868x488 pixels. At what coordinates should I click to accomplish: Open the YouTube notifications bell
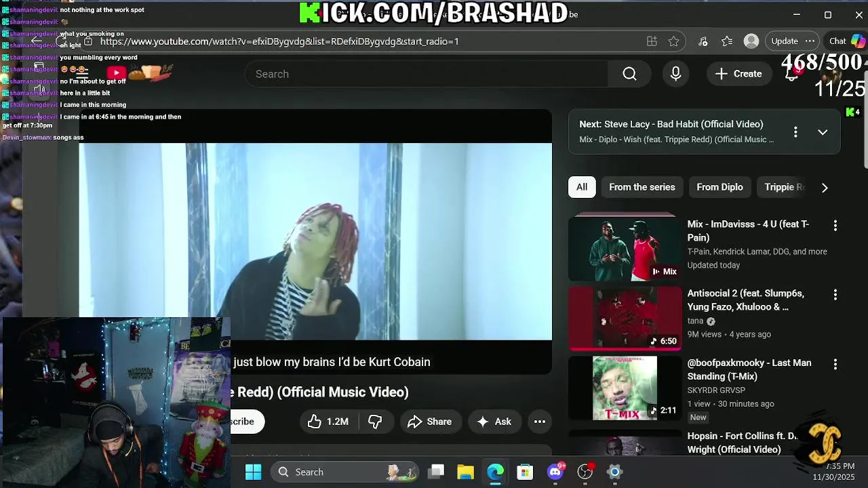click(x=792, y=74)
